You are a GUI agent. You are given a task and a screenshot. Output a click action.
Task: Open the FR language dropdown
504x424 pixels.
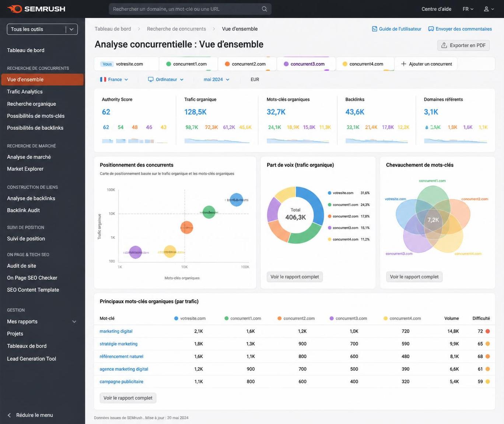point(468,9)
